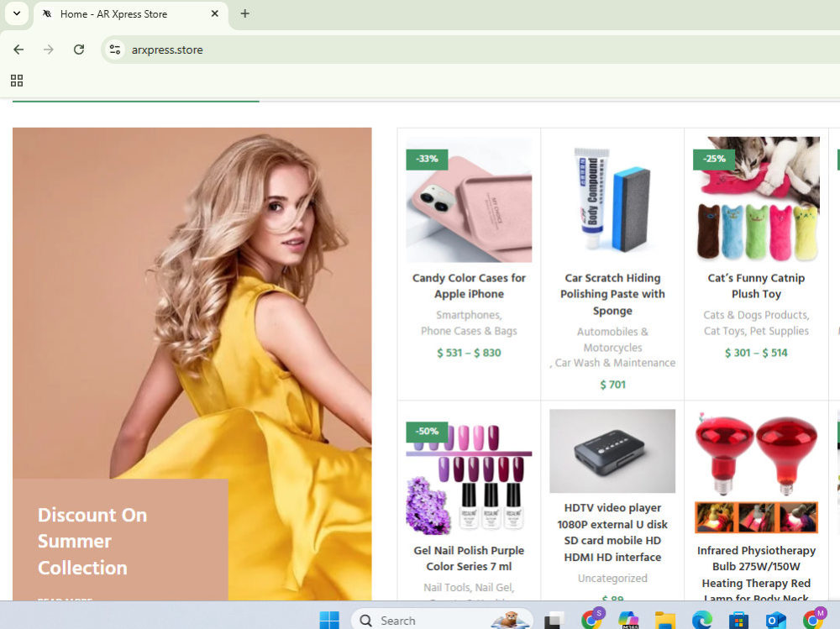Open Car Scratch Hiding Polishing Paste product image

[x=612, y=199]
